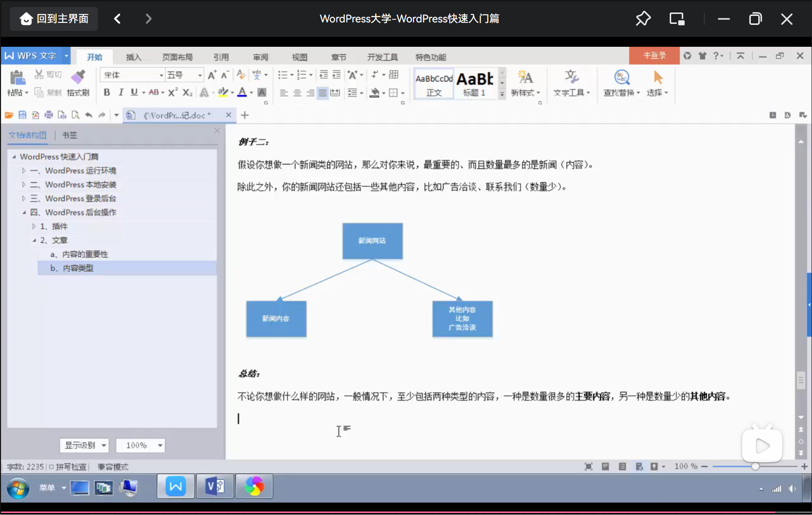This screenshot has width=812, height=515.
Task: Pin the video player window
Action: (x=643, y=19)
